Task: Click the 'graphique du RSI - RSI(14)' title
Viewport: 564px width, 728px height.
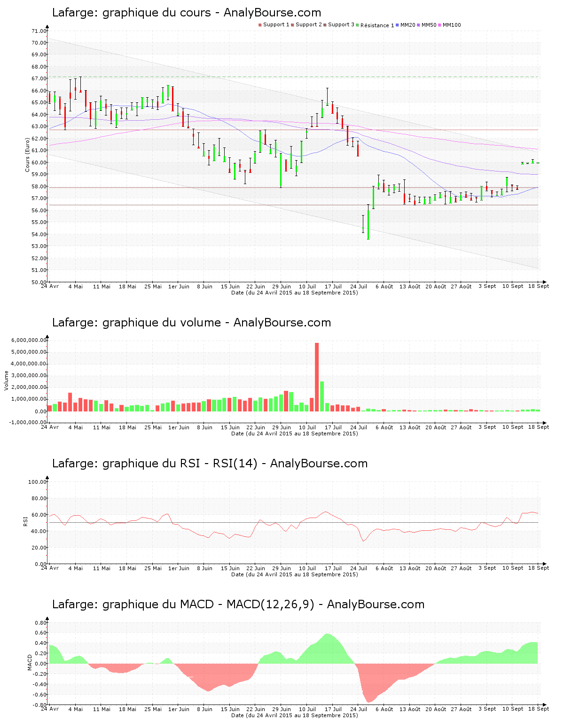Action: (x=180, y=464)
